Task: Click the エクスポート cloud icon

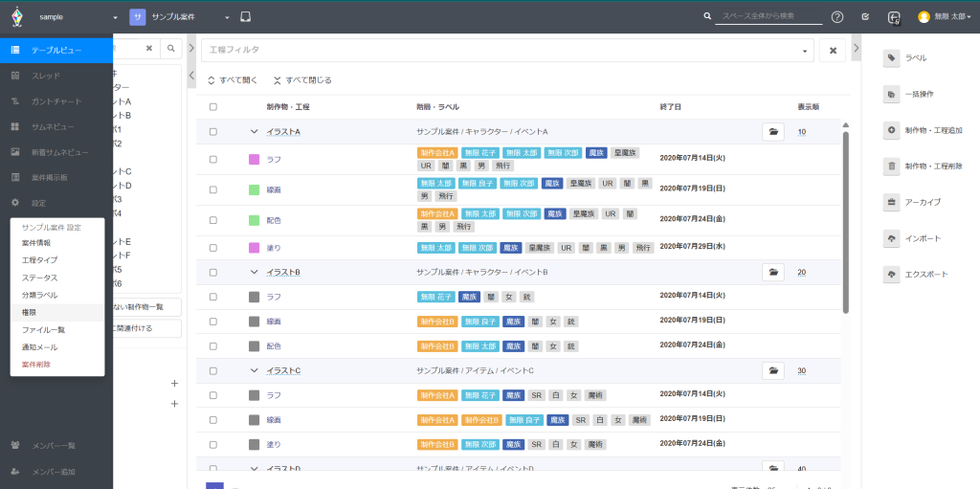Action: [x=892, y=275]
